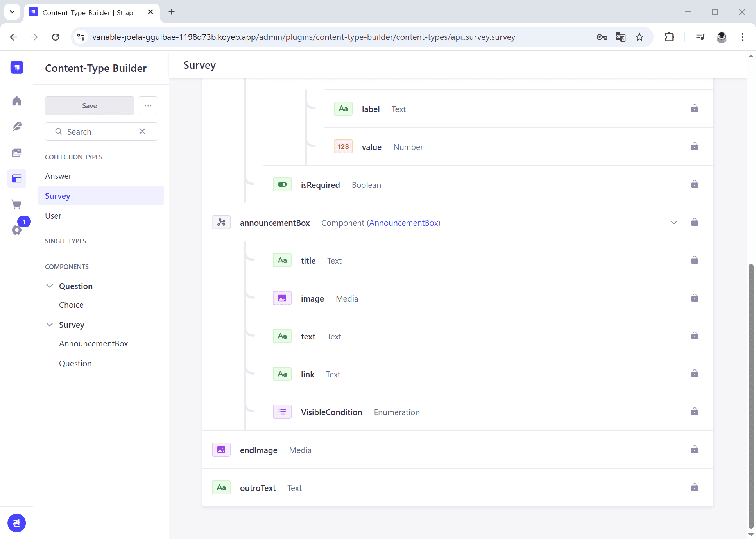The width and height of the screenshot is (756, 539).
Task: Select User collection type
Action: pyautogui.click(x=53, y=216)
